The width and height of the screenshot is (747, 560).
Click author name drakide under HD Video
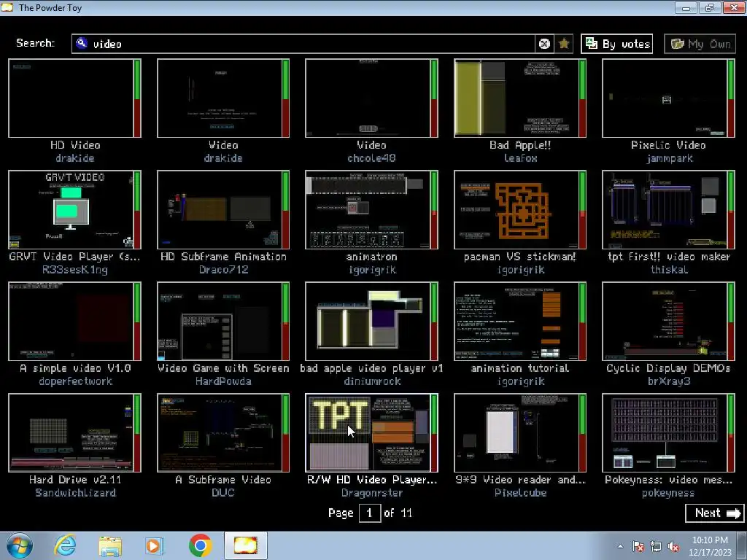pos(75,158)
